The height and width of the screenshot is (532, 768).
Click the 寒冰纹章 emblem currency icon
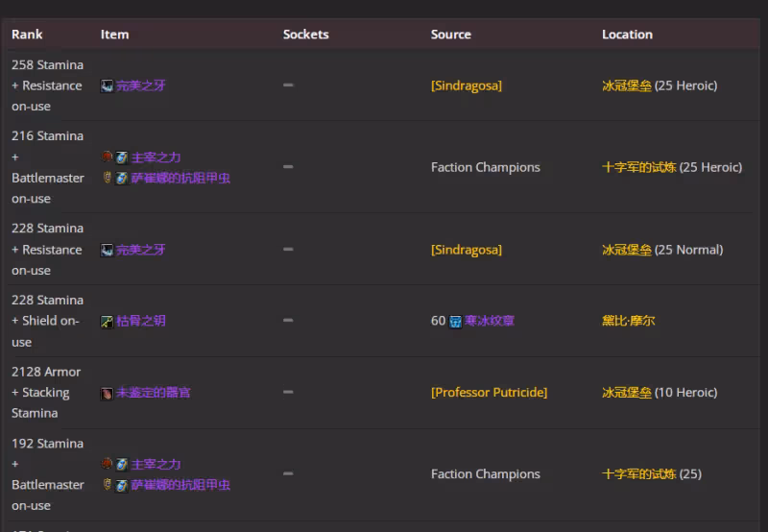tap(455, 322)
